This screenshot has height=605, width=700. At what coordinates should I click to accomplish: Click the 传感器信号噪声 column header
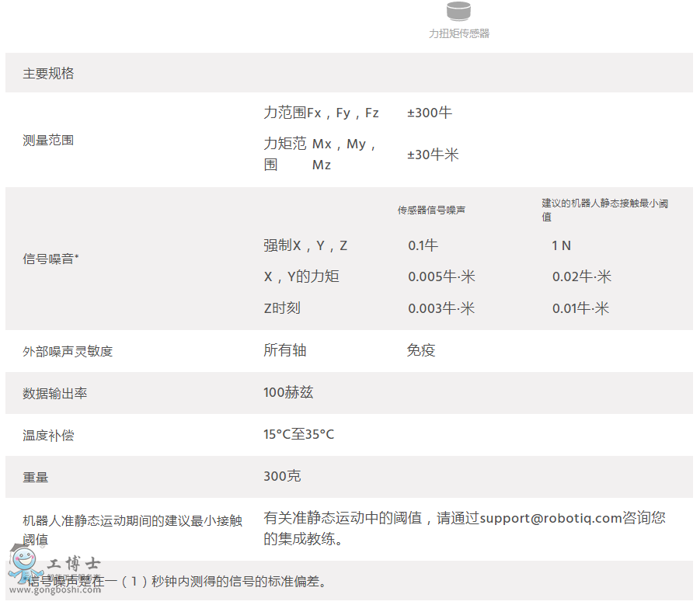point(432,210)
